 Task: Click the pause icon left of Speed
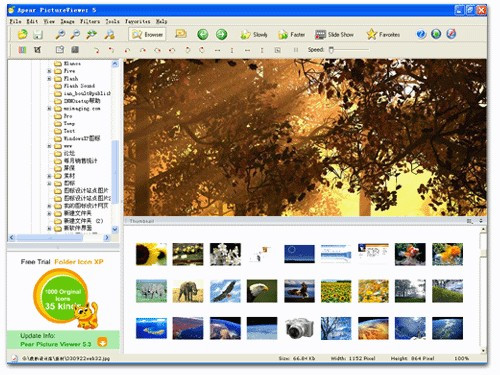click(x=296, y=50)
